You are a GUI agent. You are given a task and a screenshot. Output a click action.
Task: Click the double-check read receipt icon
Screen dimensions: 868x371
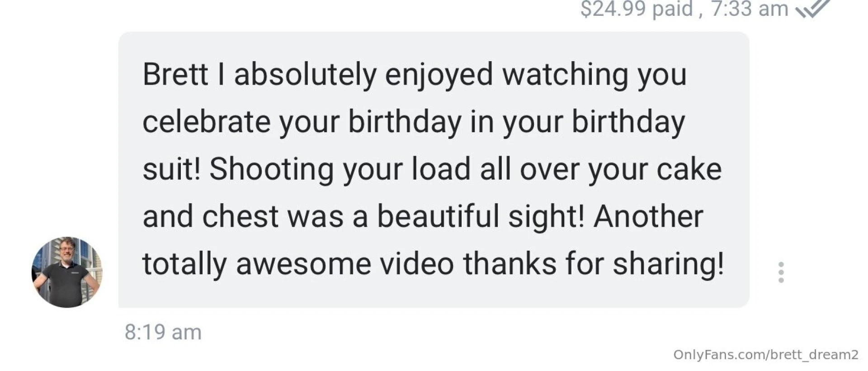click(x=812, y=8)
